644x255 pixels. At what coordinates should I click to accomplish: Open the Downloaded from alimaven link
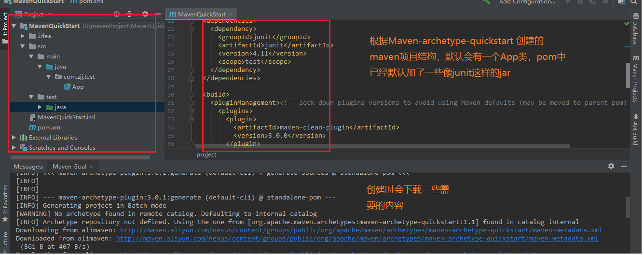[357, 239]
